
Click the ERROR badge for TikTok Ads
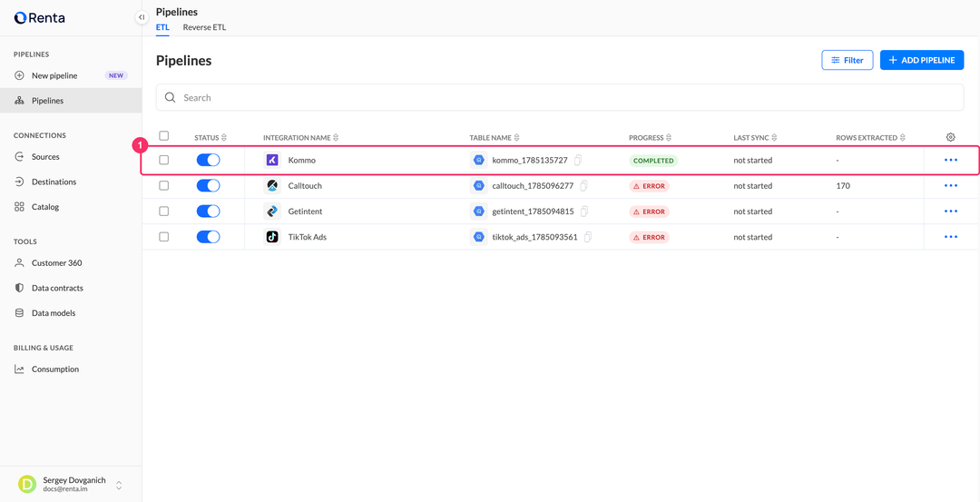tap(649, 238)
